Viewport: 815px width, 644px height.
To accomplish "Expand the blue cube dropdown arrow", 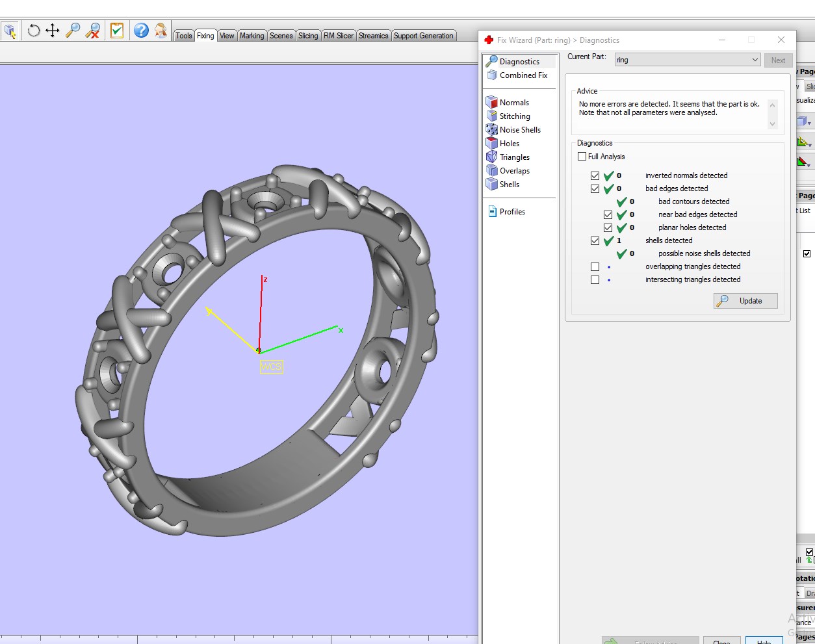I will pyautogui.click(x=809, y=123).
